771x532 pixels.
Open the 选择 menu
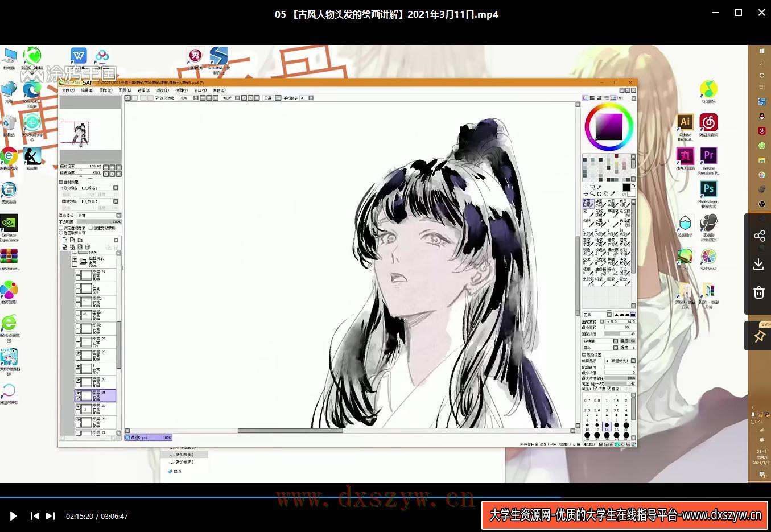[x=144, y=90]
